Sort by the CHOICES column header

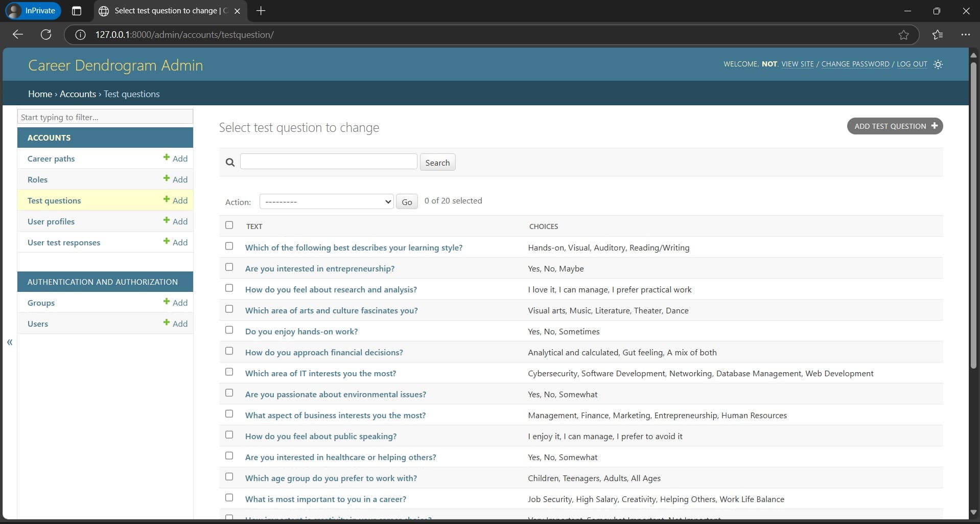pyautogui.click(x=543, y=226)
